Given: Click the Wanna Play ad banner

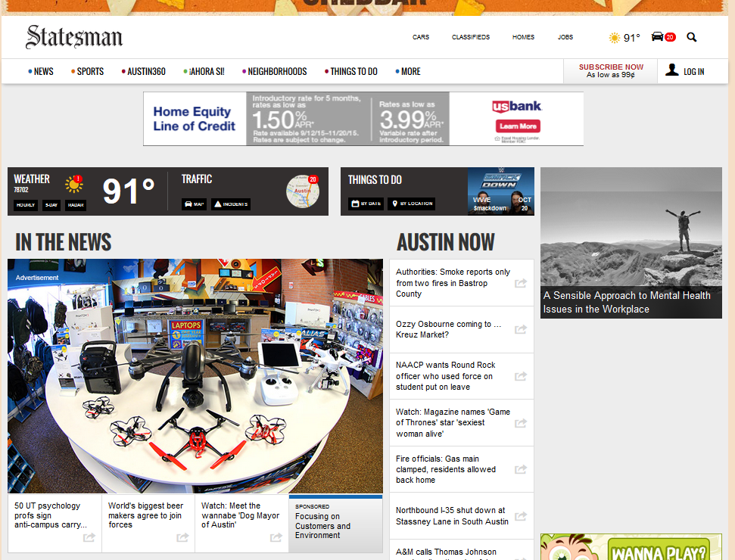Looking at the screenshot, I should pyautogui.click(x=631, y=547).
